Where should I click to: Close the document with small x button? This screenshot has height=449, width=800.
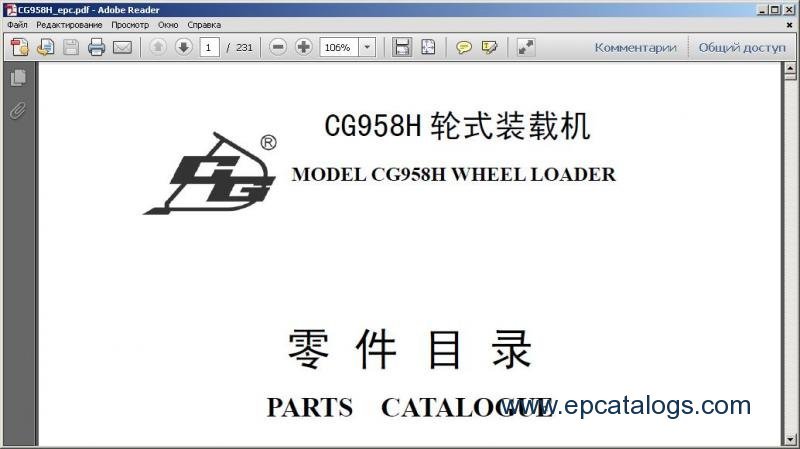789,24
